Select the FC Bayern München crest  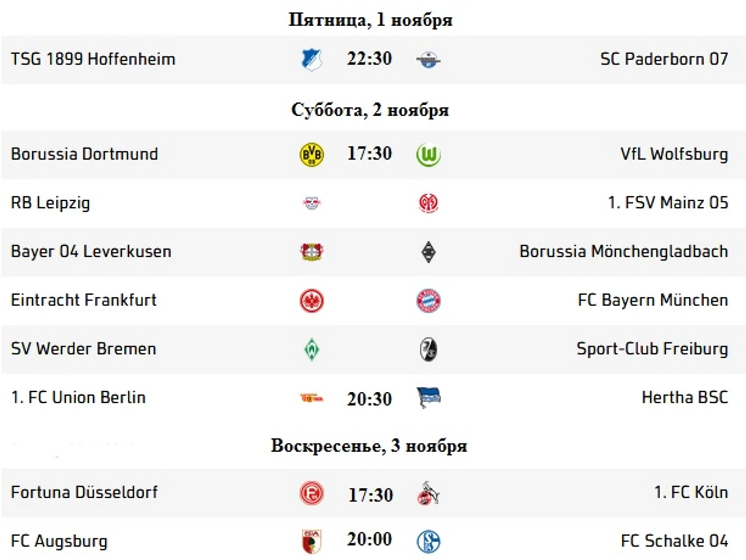(428, 300)
